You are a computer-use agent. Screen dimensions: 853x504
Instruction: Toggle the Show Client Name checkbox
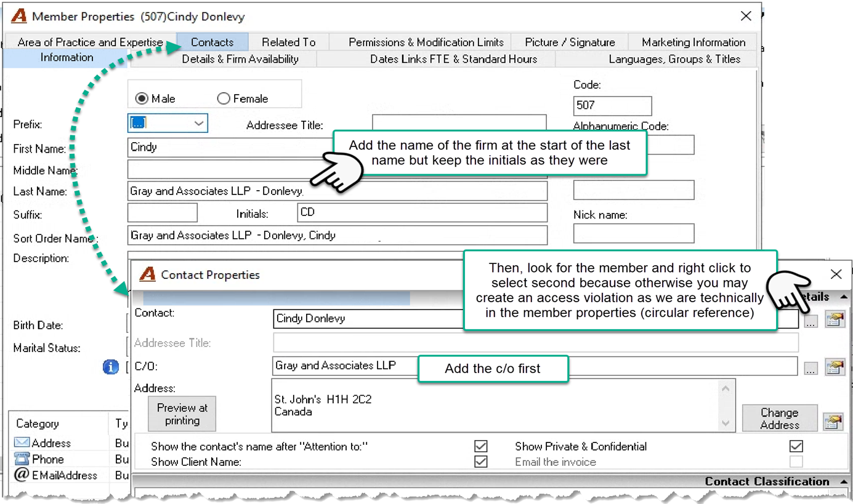tap(481, 462)
